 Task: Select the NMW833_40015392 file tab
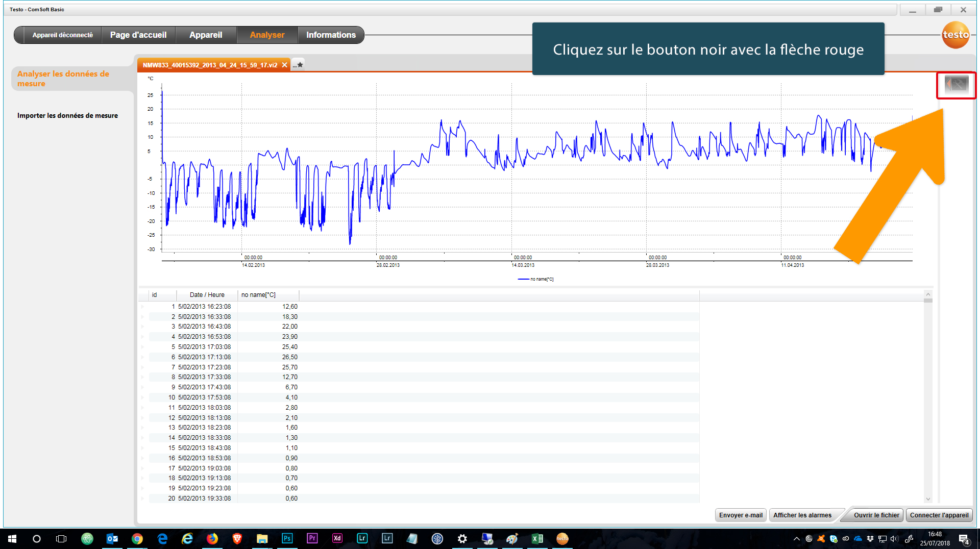pyautogui.click(x=210, y=65)
